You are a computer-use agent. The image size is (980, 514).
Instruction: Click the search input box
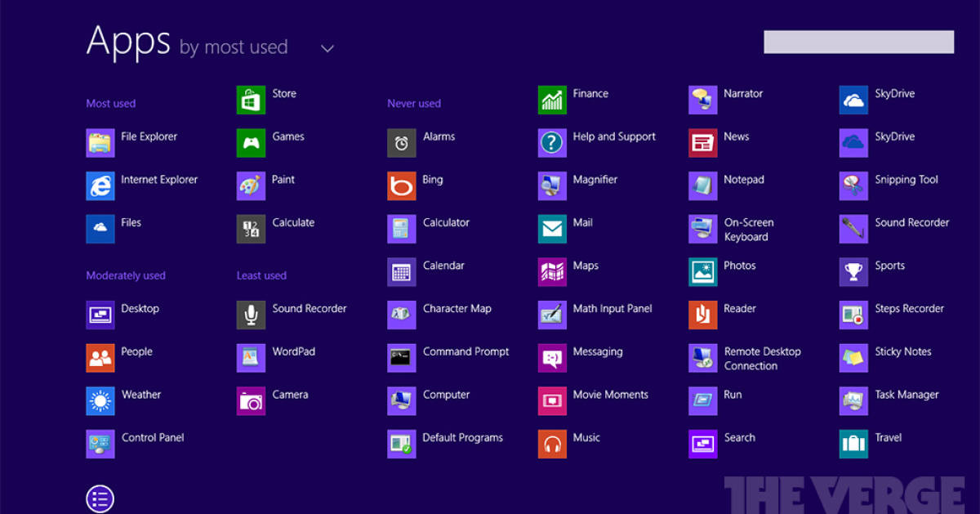pyautogui.click(x=858, y=42)
